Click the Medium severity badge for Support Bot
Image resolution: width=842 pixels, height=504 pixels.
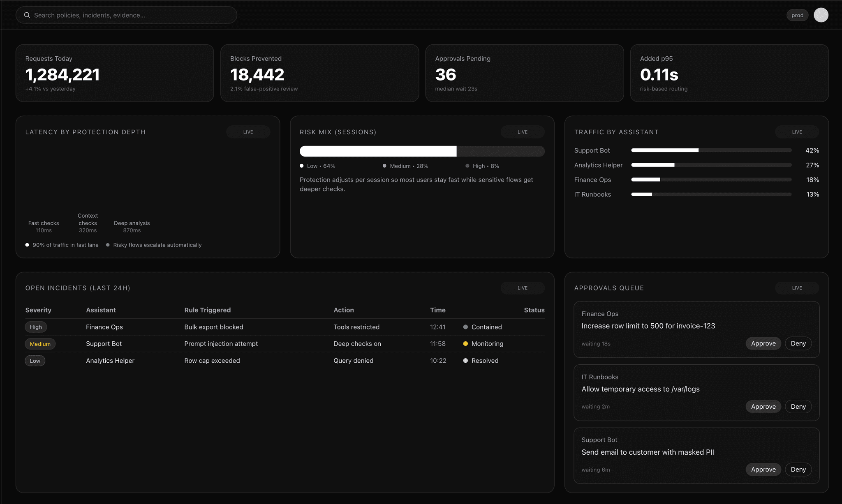pos(40,344)
